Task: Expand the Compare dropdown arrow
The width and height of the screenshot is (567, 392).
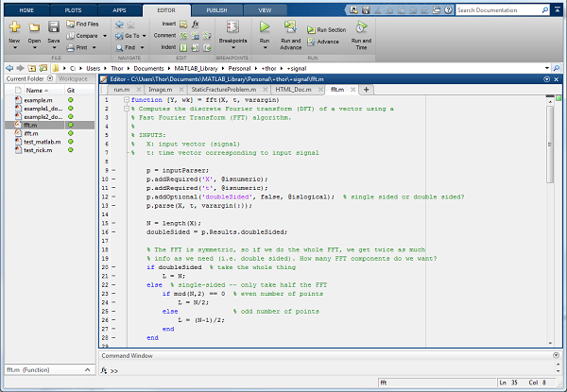Action: coord(105,36)
